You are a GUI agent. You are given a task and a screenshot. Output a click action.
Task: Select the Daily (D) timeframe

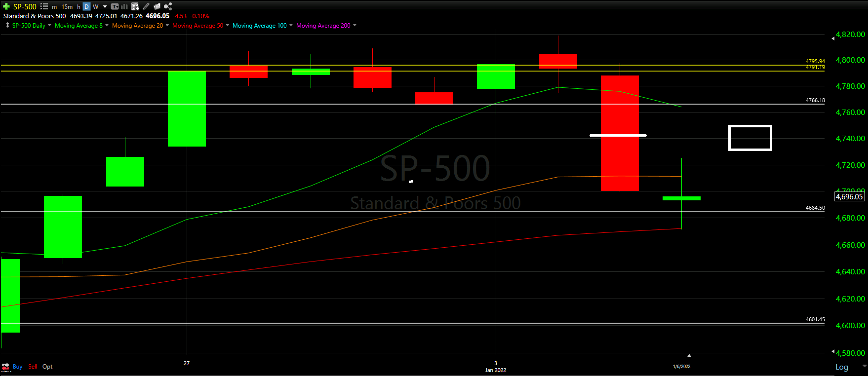(86, 7)
